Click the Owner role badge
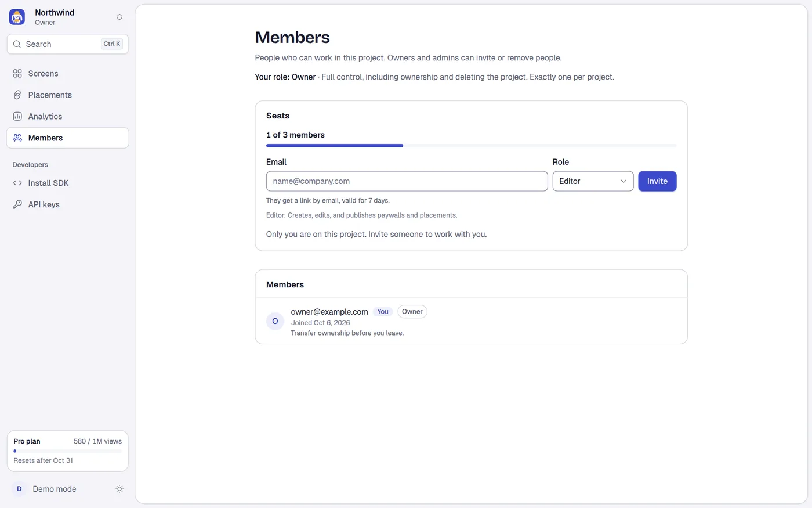 [412, 312]
